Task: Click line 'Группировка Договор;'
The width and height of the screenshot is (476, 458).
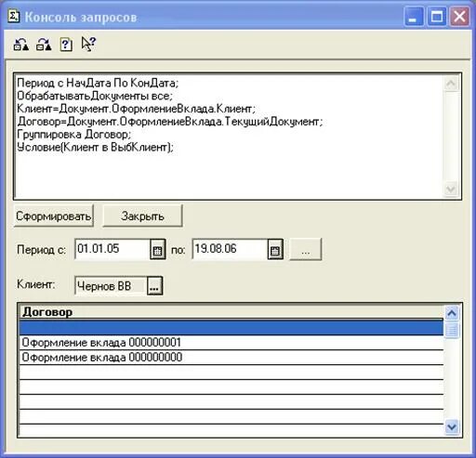Action: (x=74, y=135)
